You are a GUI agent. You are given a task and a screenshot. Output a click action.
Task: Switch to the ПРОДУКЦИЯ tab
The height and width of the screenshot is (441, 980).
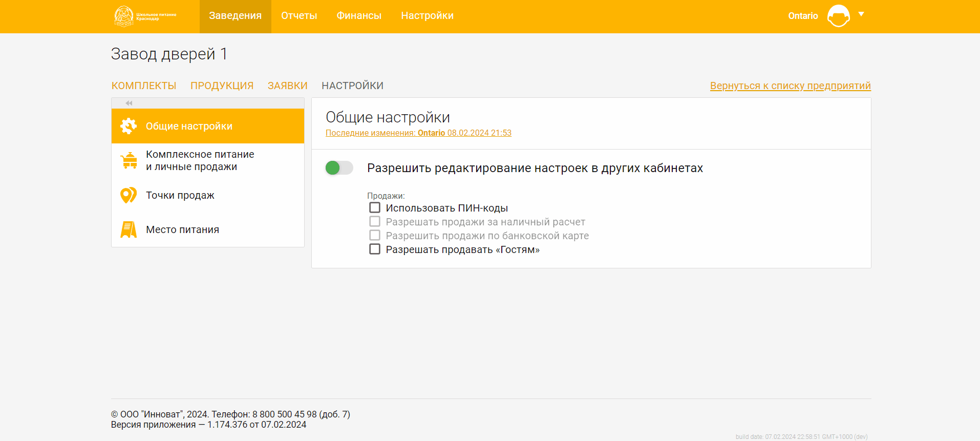click(x=222, y=86)
